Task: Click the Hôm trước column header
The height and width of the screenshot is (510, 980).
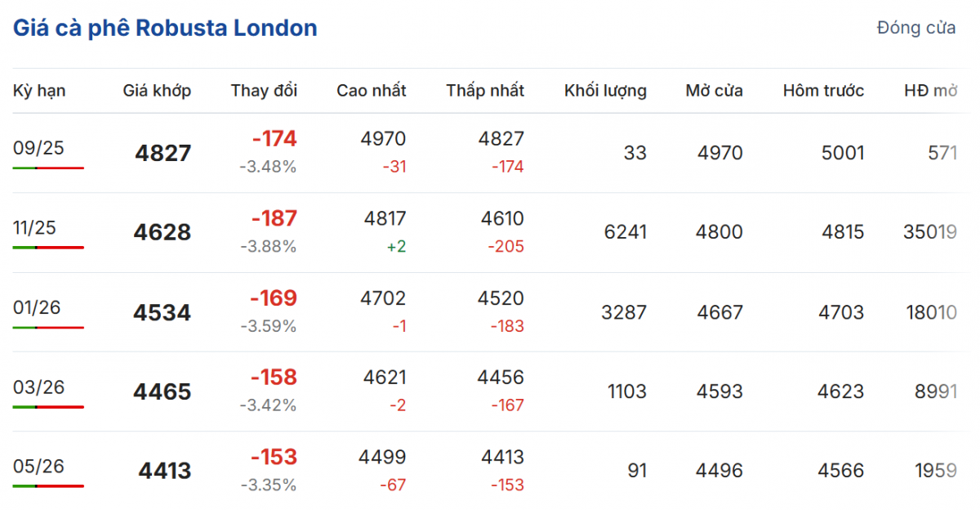Action: point(823,91)
